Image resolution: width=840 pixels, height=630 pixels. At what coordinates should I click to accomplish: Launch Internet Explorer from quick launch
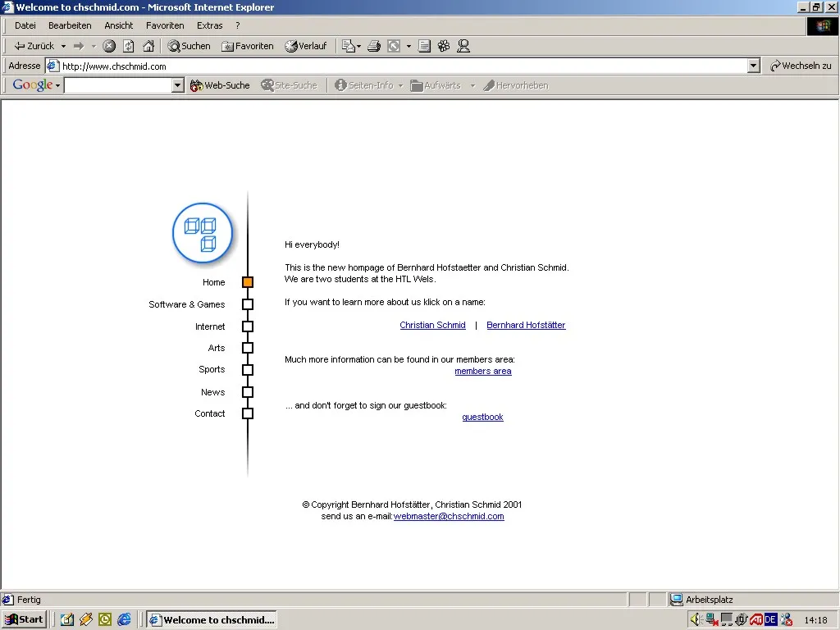tap(125, 620)
